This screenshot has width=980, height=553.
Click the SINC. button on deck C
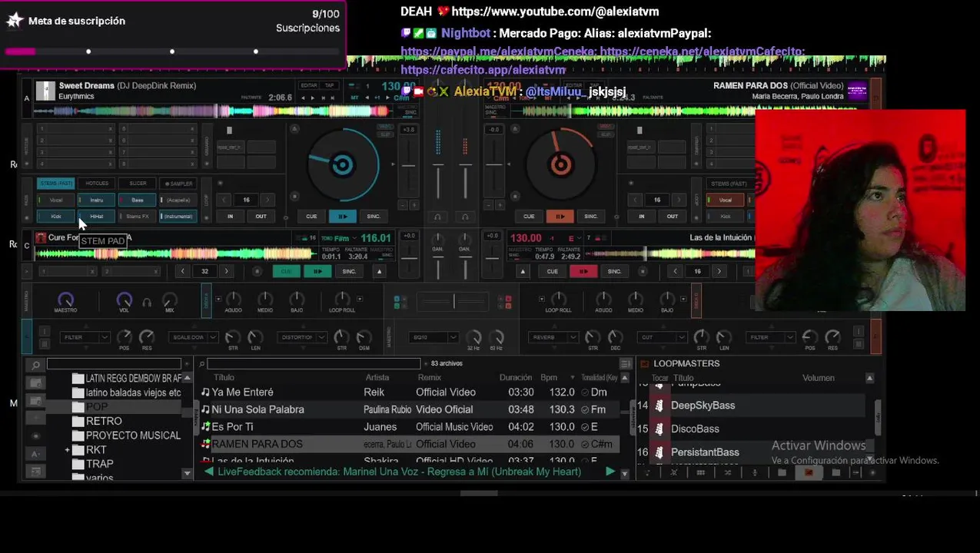click(349, 271)
